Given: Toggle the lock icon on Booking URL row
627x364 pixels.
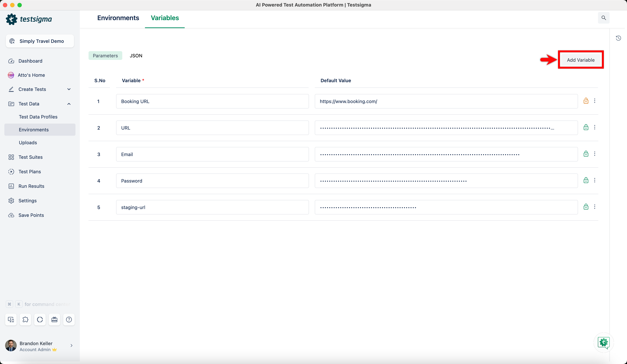Looking at the screenshot, I should pyautogui.click(x=586, y=101).
